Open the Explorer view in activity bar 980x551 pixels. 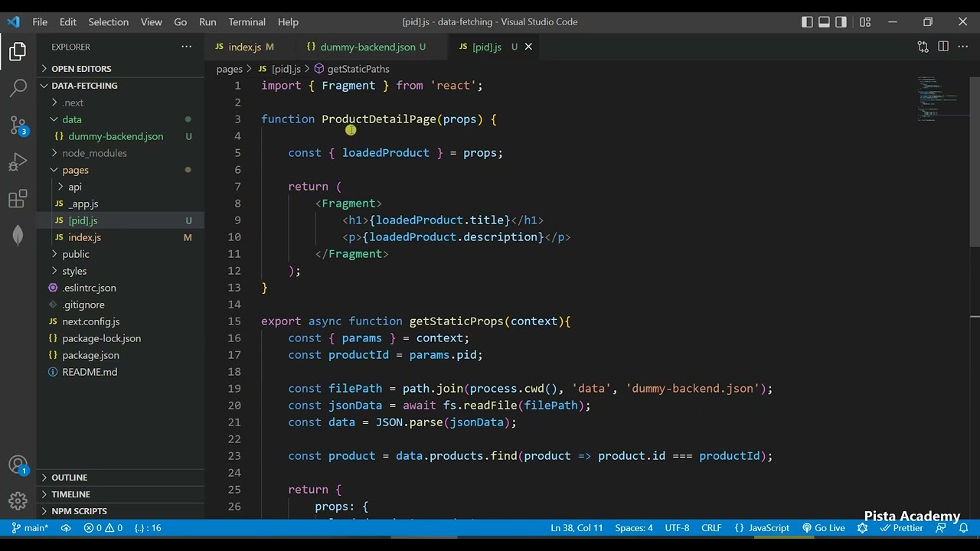pos(18,51)
